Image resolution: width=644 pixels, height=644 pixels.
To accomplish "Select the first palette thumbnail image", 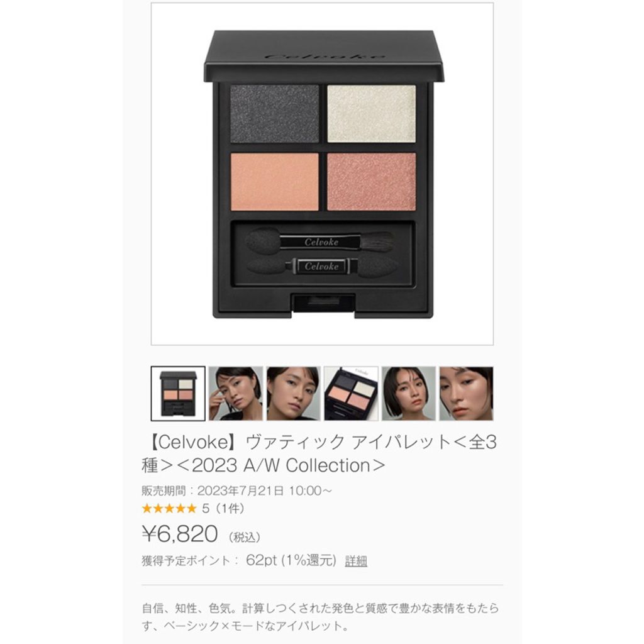I will click(x=178, y=394).
